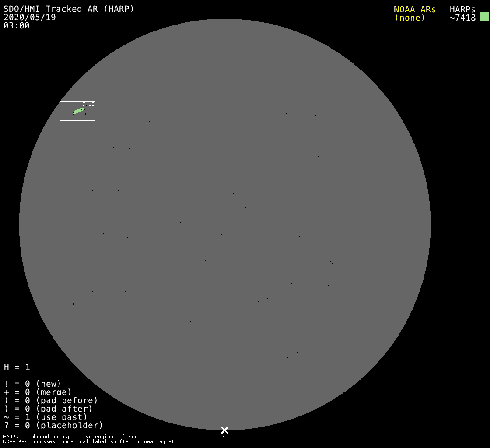Click the yellow NOAA ARs heading

click(414, 9)
